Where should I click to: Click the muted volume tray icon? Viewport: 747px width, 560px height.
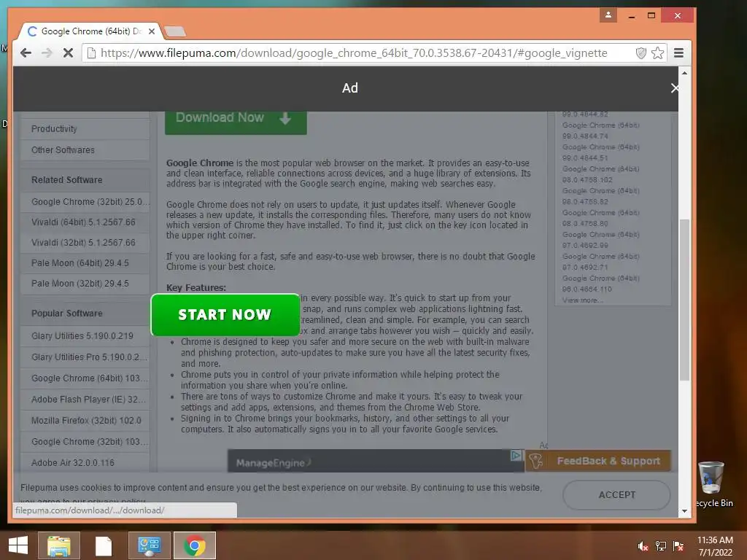click(x=643, y=546)
